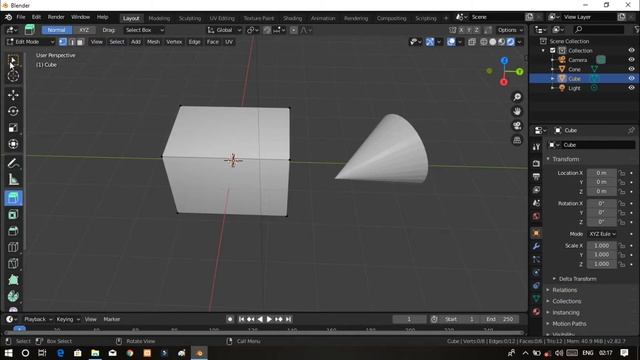Screen dimensions: 640x360
Task: Open the Object properties tab icon
Action: (536, 233)
